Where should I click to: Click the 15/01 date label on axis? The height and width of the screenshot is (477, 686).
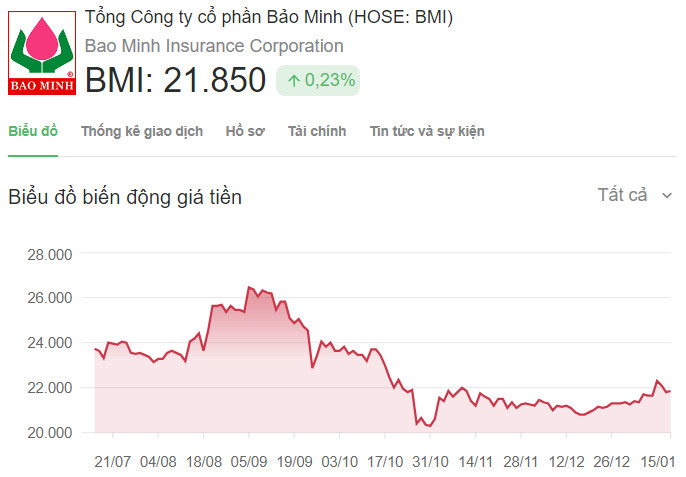(x=656, y=461)
